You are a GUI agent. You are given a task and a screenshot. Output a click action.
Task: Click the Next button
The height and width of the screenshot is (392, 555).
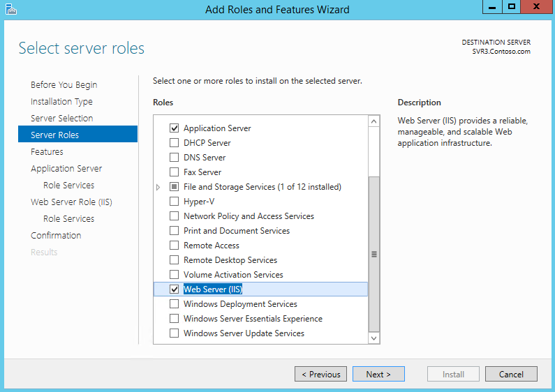(x=378, y=374)
